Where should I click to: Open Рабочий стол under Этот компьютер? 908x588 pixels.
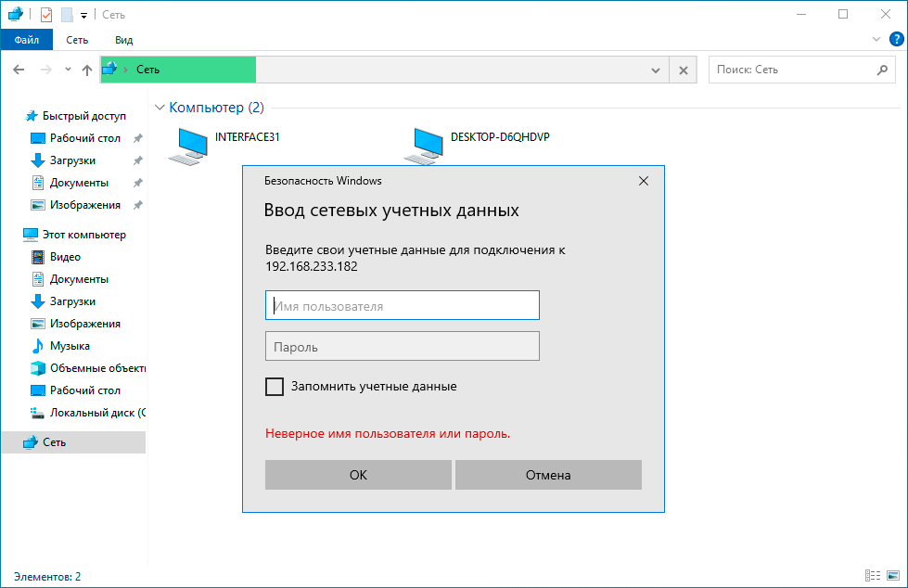tap(85, 390)
